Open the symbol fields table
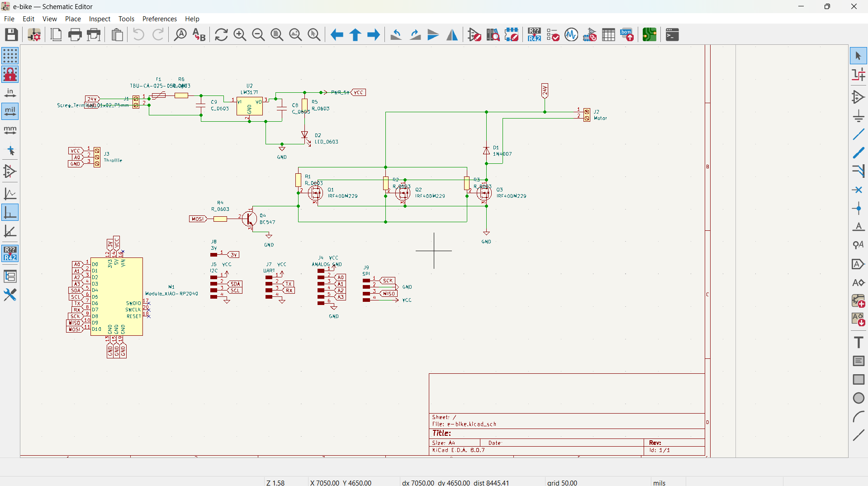The image size is (868, 486). click(608, 34)
